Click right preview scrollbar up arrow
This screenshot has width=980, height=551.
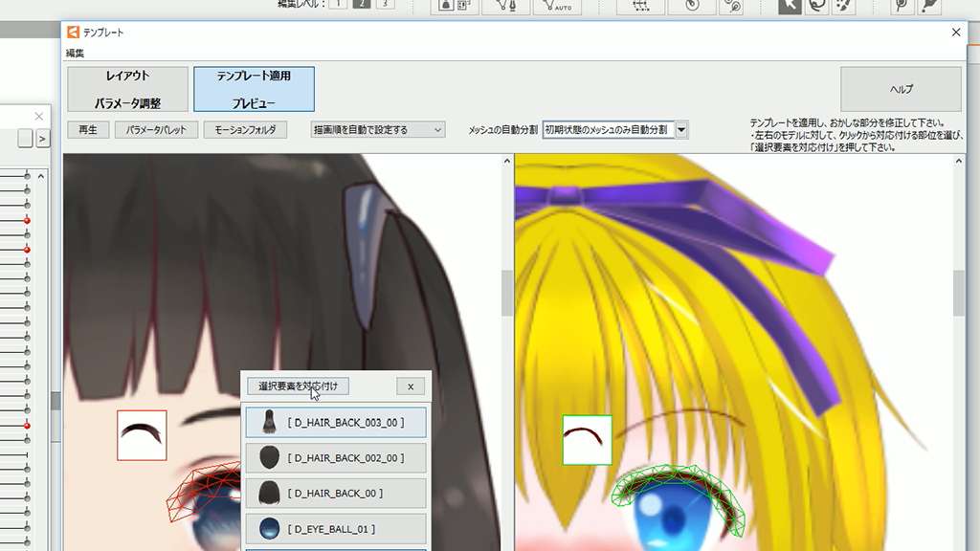(959, 161)
